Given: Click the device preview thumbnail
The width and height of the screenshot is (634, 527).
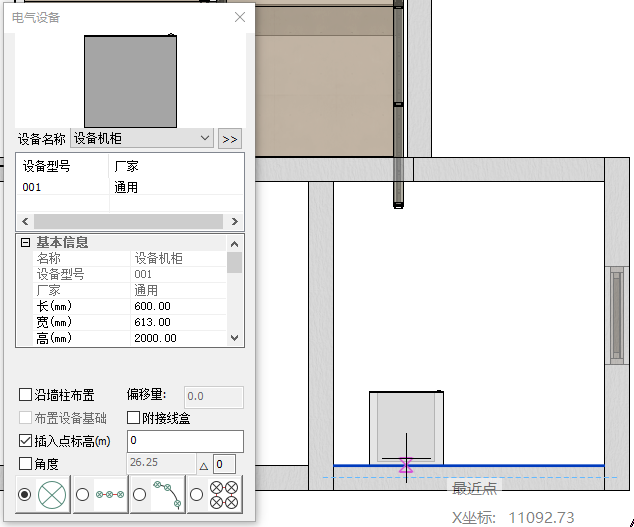Looking at the screenshot, I should coord(130,81).
